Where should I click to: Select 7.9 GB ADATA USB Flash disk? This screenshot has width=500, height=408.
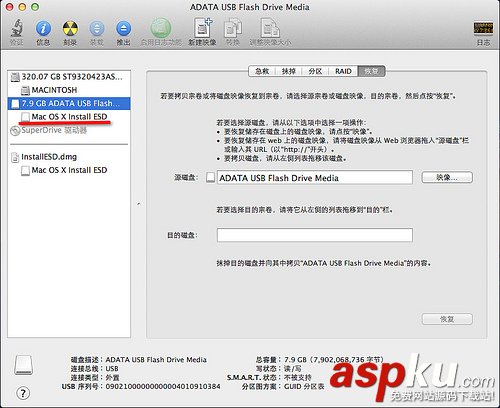[69, 103]
